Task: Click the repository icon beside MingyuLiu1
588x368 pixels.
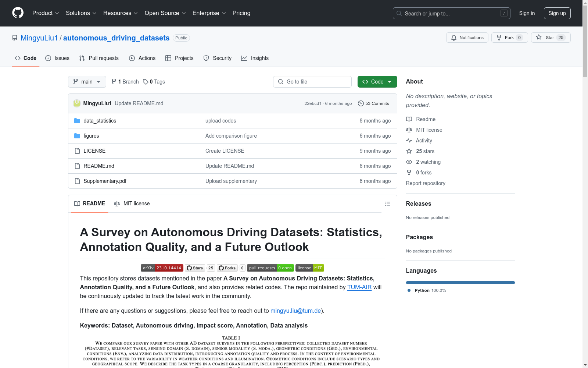Action: point(15,38)
